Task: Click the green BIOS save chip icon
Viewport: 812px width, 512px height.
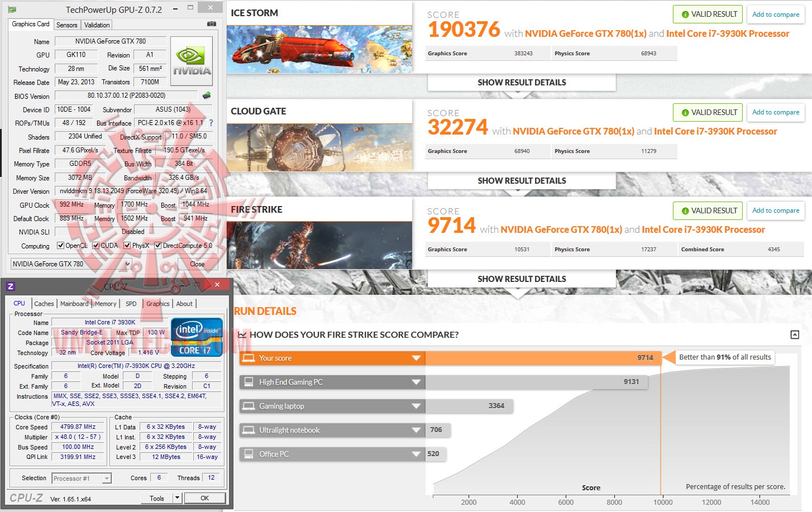Action: pyautogui.click(x=207, y=95)
